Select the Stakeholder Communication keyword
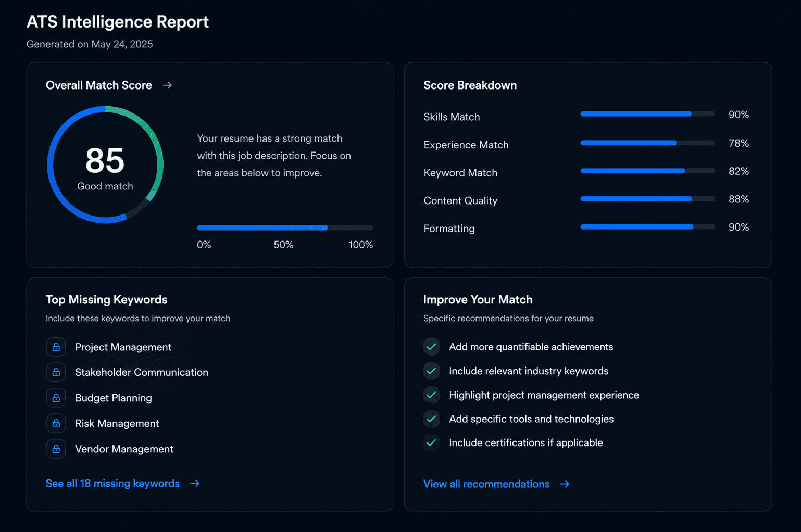 [x=142, y=372]
